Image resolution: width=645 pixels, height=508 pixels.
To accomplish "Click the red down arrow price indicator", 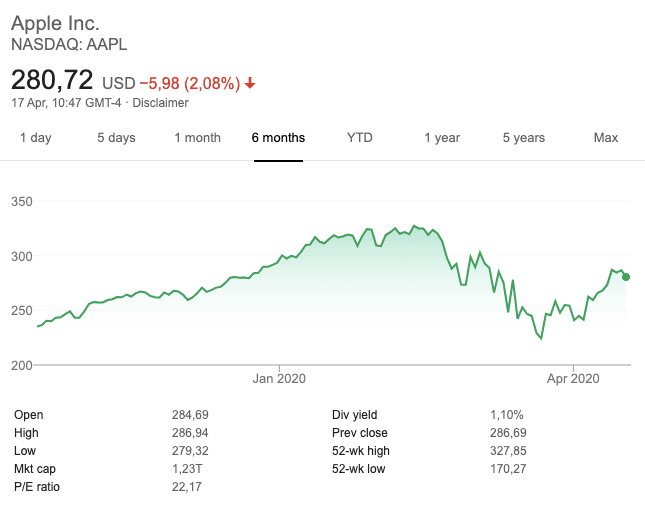I will (x=250, y=82).
